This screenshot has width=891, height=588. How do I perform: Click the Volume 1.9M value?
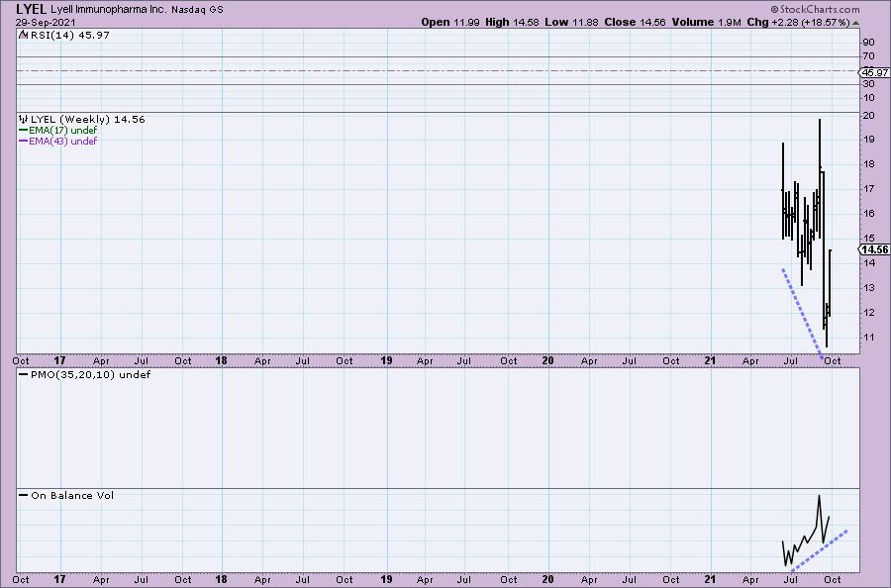pyautogui.click(x=706, y=22)
